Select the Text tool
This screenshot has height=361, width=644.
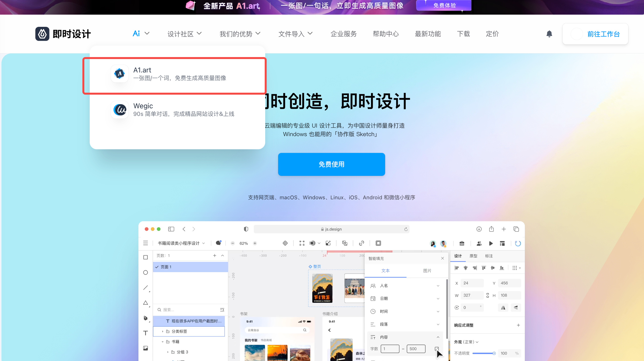click(x=146, y=333)
